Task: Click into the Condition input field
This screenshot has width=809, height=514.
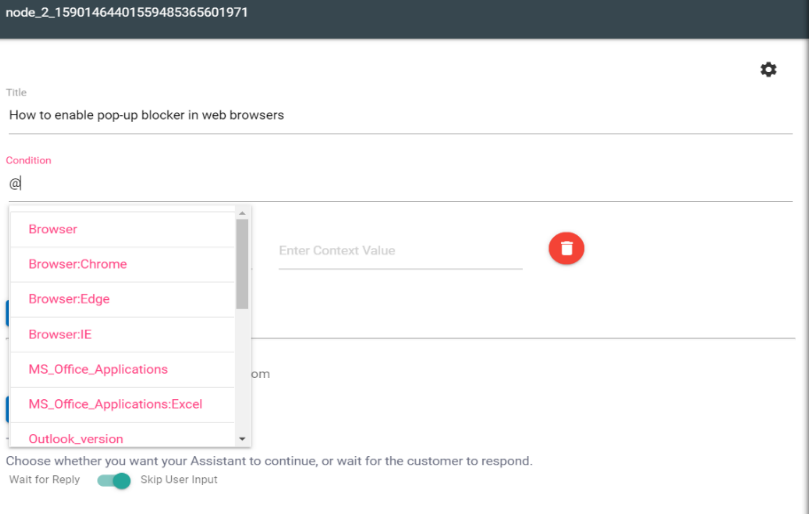Action: pos(398,184)
